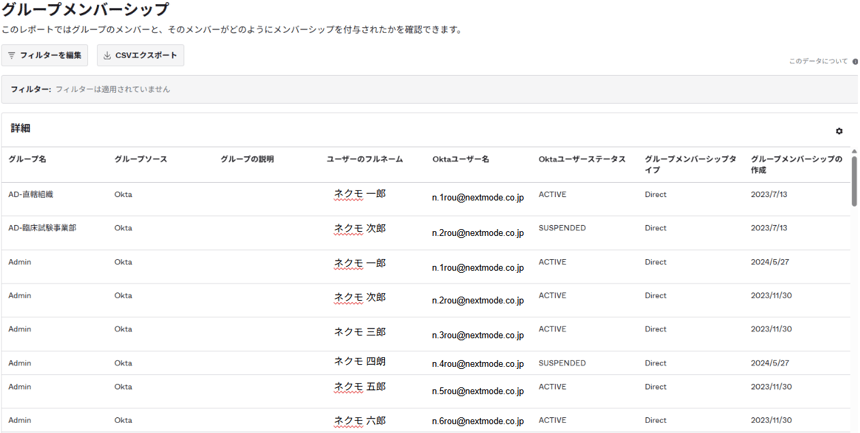Select the グループ名 column header
The image size is (860, 433).
click(x=27, y=159)
